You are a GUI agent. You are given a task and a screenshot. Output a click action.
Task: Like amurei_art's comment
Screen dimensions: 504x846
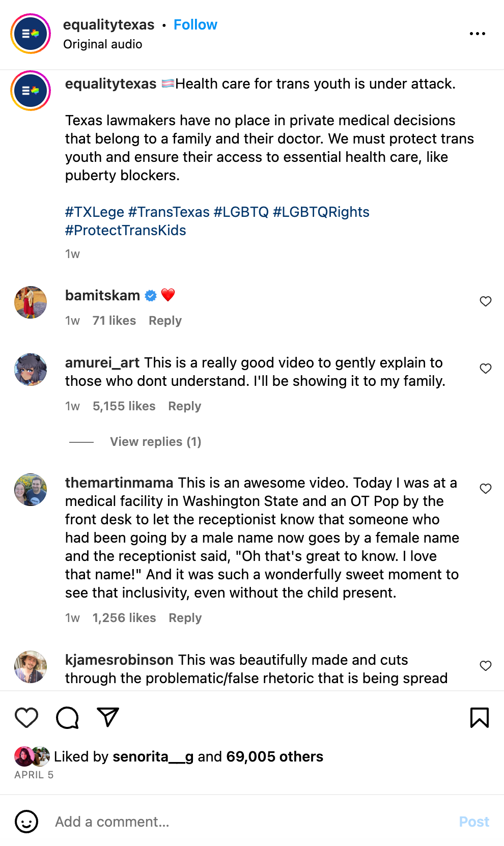tap(486, 369)
